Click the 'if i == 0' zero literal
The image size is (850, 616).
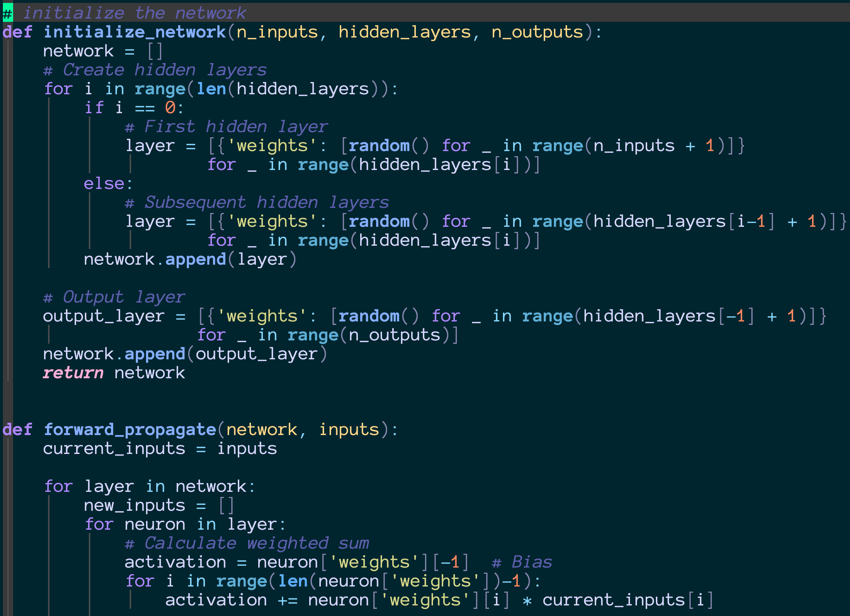(170, 108)
